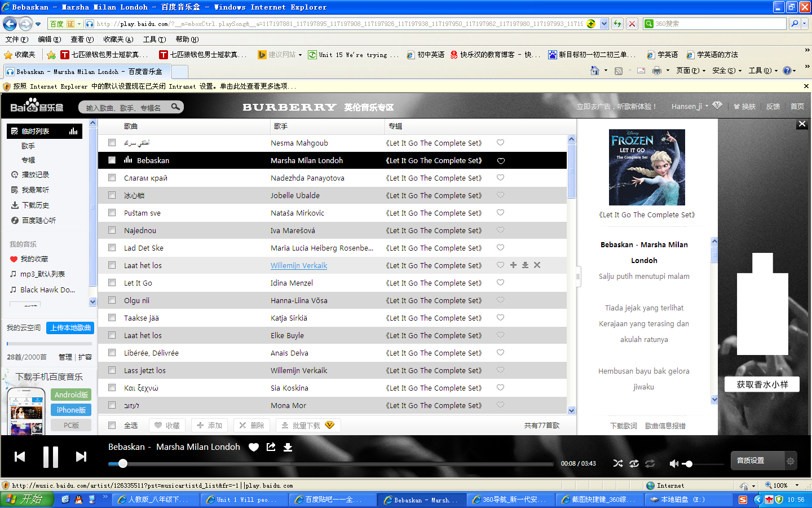812x508 pixels.
Task: Click the 上传本地歌曲 button
Action: point(70,328)
